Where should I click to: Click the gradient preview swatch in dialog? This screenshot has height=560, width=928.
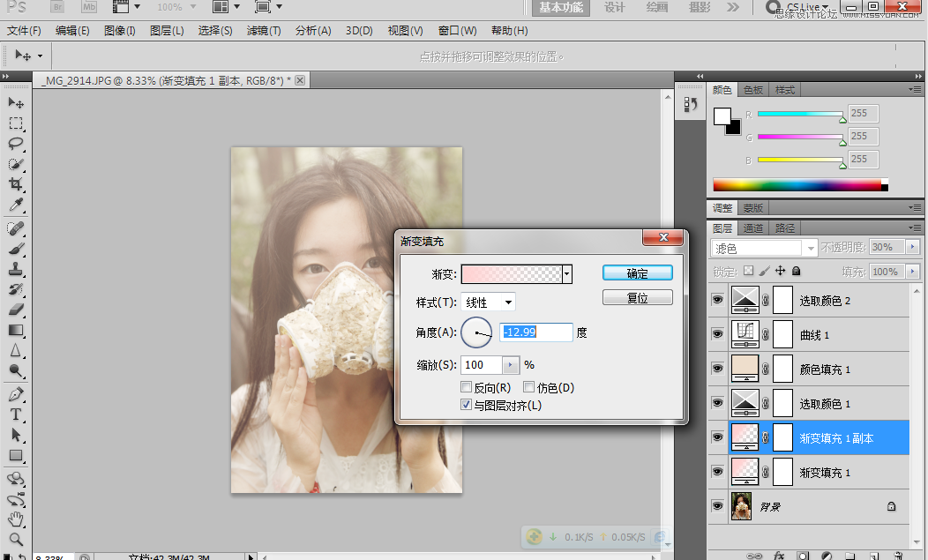click(x=512, y=274)
